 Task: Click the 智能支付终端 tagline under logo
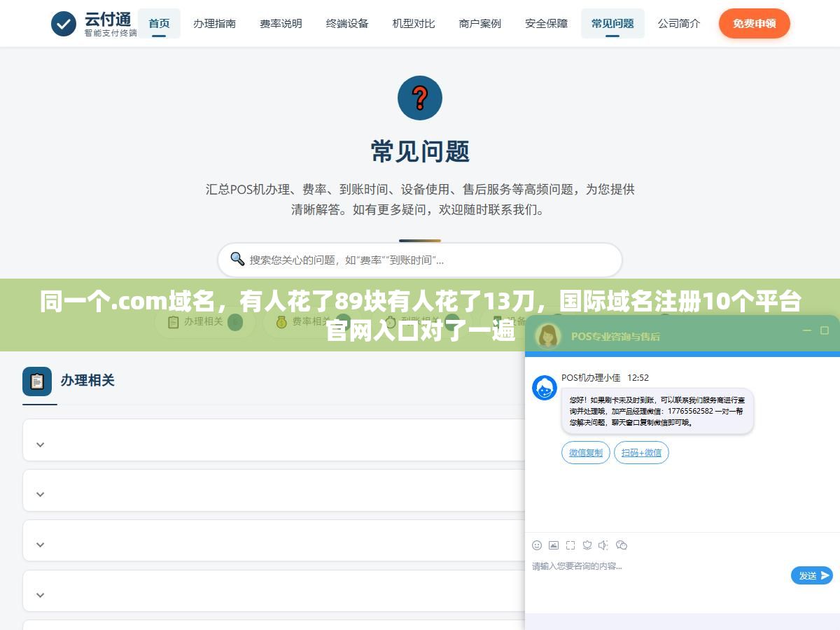coord(111,33)
